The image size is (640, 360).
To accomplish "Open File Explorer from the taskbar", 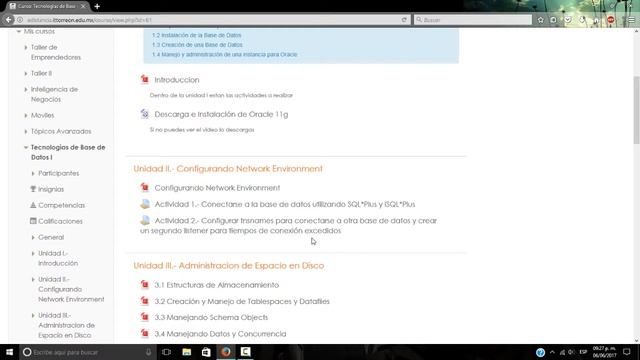I will tap(187, 352).
